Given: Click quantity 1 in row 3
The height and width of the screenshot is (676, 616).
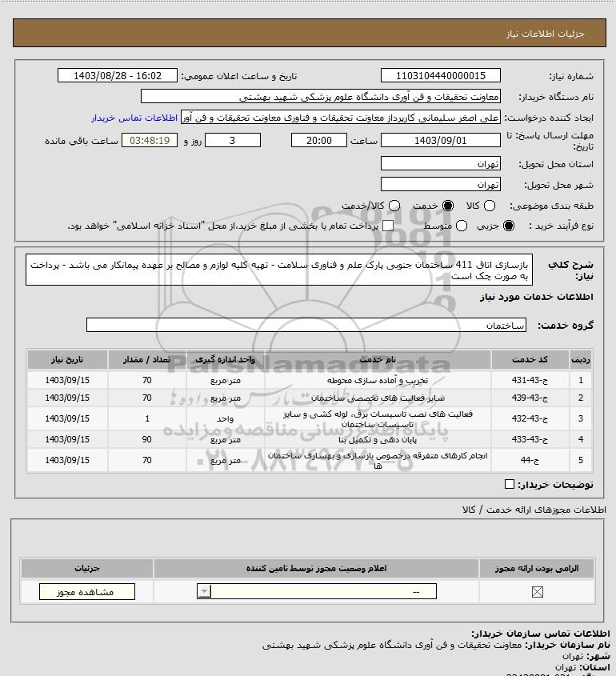Looking at the screenshot, I should [147, 418].
